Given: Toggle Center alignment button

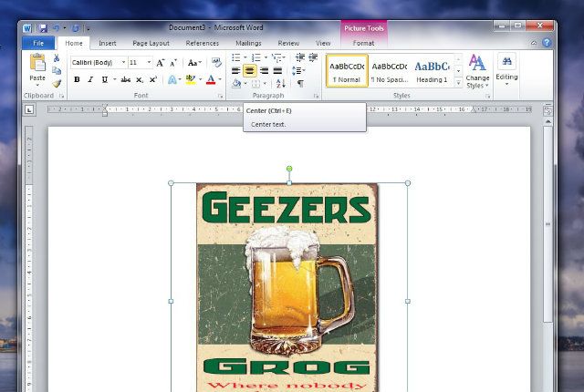Looking at the screenshot, I should 249,70.
